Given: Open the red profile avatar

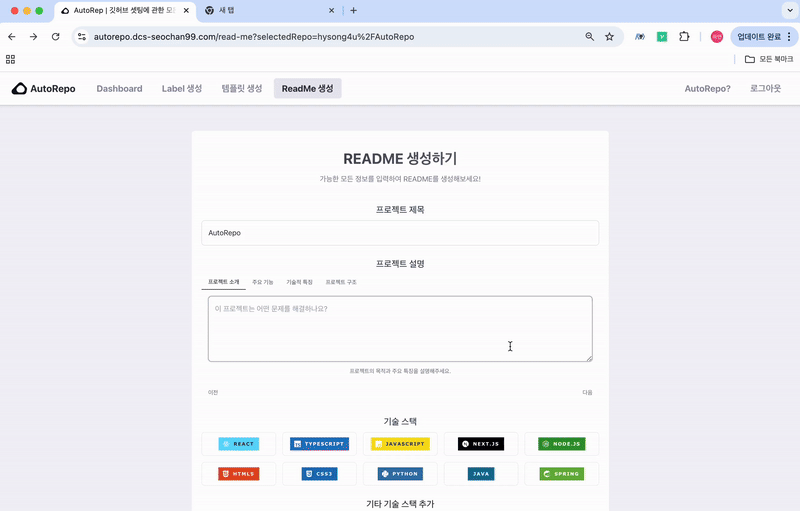Looking at the screenshot, I should 717,37.
